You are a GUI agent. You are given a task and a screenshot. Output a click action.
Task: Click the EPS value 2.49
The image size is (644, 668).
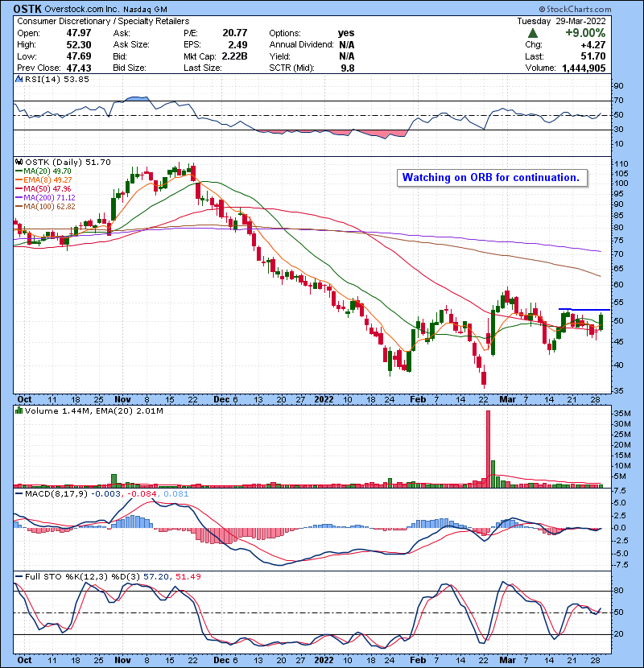click(237, 45)
